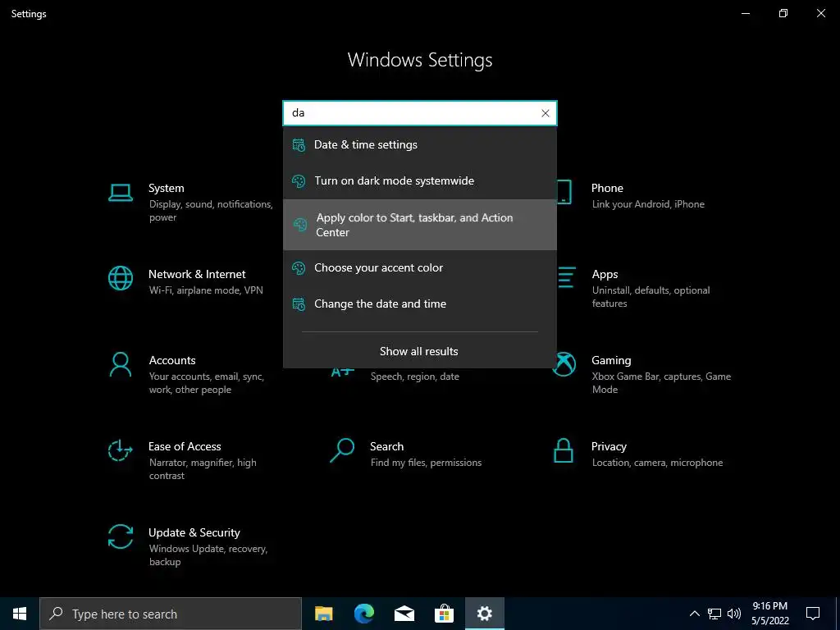Open the Action Center notifications icon

[x=813, y=614]
